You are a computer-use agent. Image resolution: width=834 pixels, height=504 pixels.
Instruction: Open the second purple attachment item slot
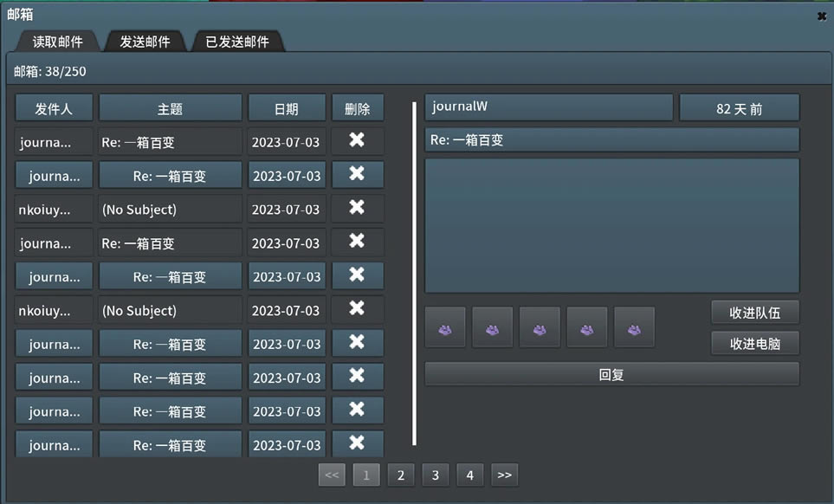(492, 326)
